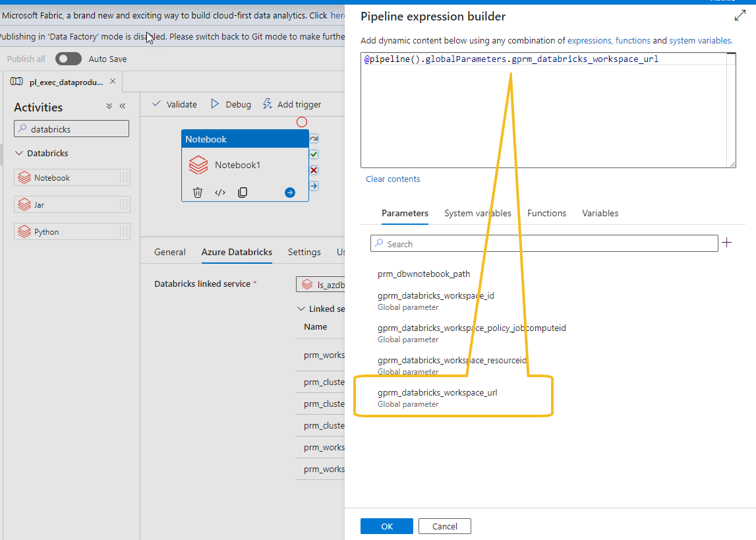Open the system variables documentation link
This screenshot has height=540, width=756.
[700, 40]
